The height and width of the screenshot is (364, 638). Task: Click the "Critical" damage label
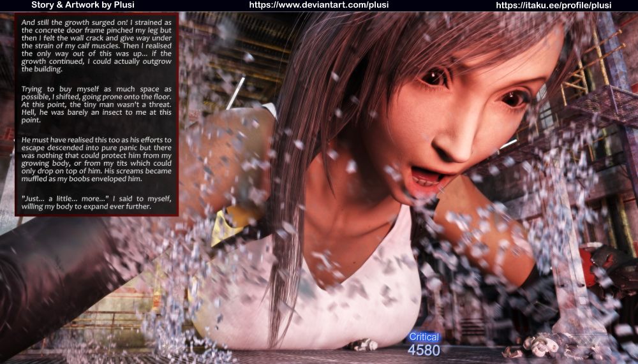[x=424, y=337]
